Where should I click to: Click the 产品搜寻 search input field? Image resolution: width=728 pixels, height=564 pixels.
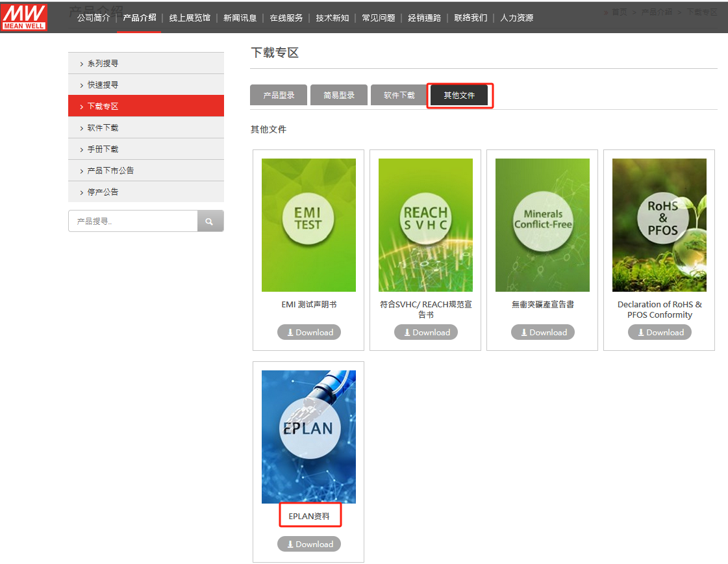point(133,222)
